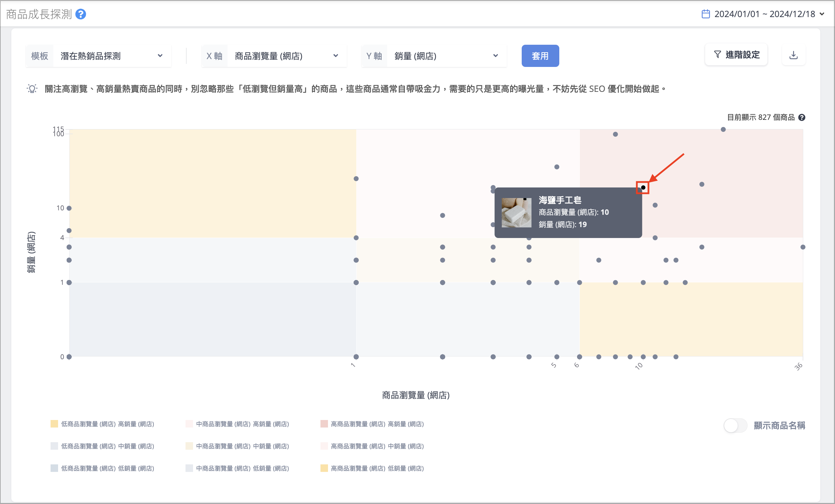Click the filter funnel icon in 進階設定
835x504 pixels.
717,55
